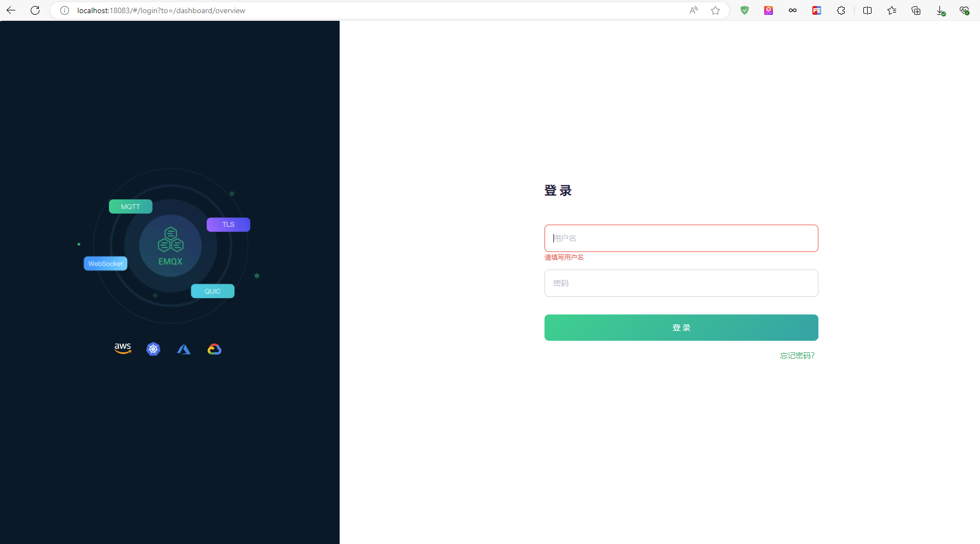Open the green shield extension icon

(x=744, y=10)
